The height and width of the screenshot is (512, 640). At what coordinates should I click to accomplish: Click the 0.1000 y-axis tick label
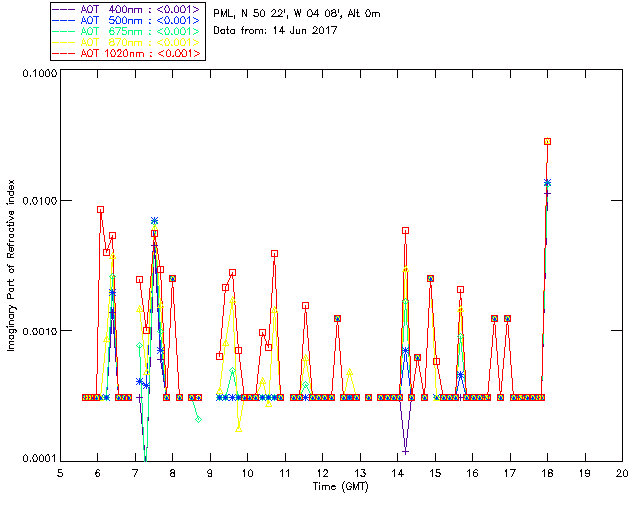[x=39, y=73]
